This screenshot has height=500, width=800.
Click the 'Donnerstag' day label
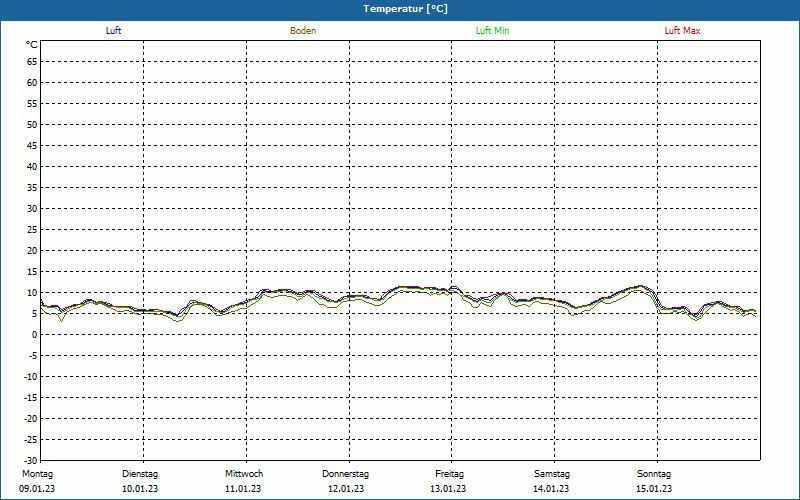(345, 474)
